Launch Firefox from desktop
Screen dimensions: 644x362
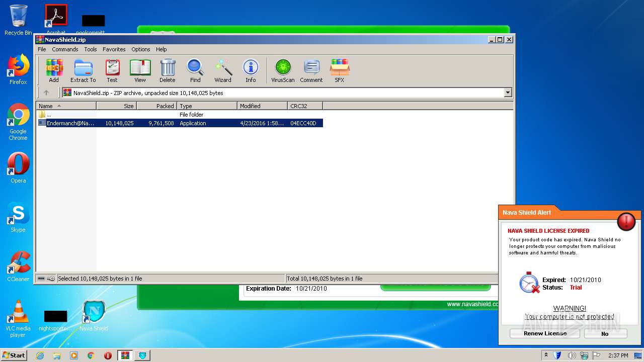[18, 70]
